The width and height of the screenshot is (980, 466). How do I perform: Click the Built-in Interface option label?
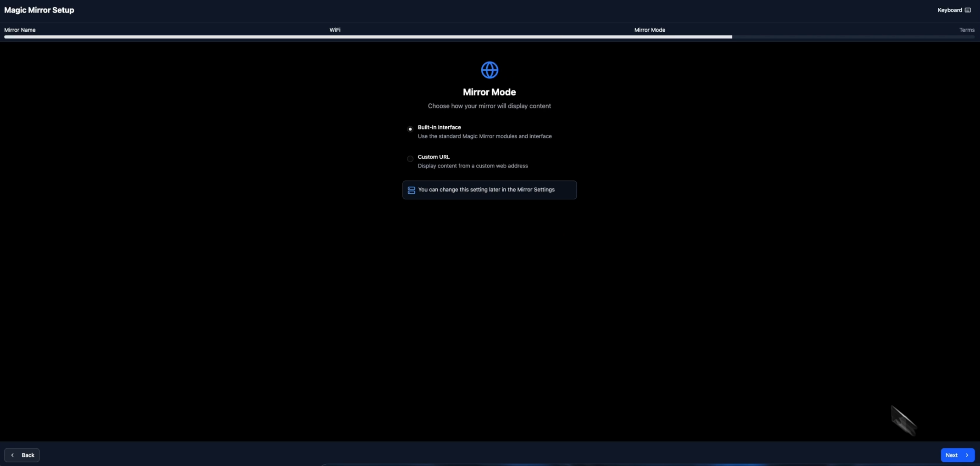439,127
